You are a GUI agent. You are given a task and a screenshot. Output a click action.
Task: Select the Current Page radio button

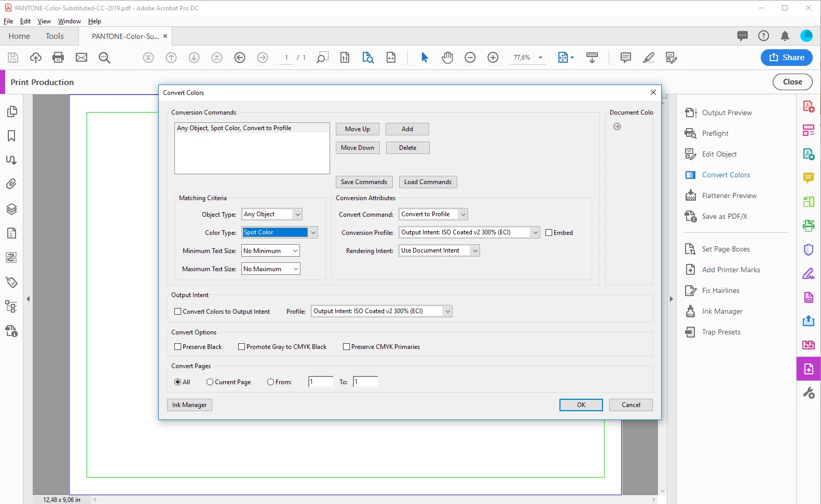click(210, 382)
